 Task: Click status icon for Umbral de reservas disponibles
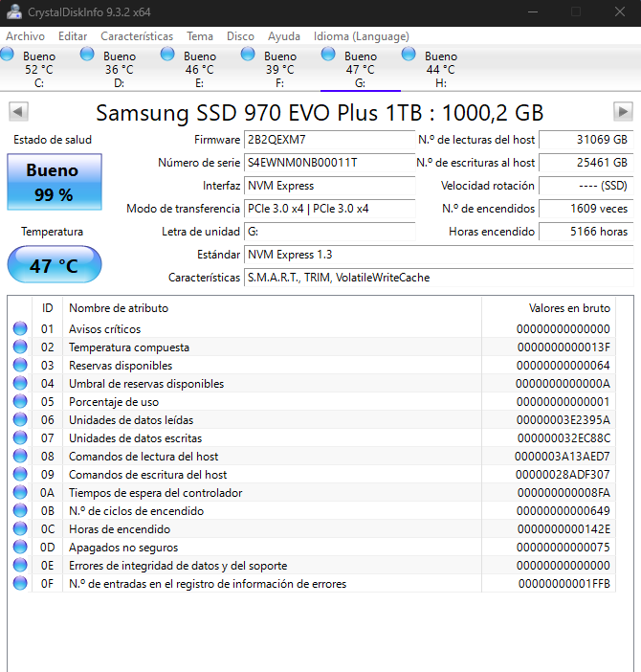[20, 383]
